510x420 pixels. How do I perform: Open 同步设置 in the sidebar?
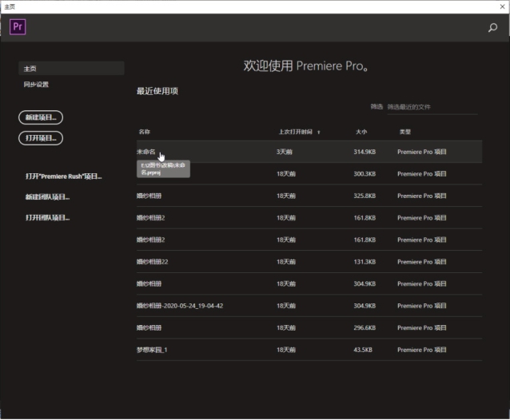[x=36, y=85]
